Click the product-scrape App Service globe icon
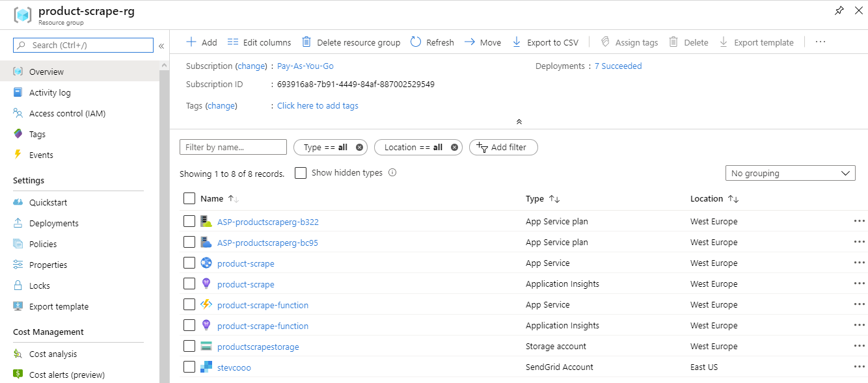This screenshot has width=868, height=383. point(206,263)
